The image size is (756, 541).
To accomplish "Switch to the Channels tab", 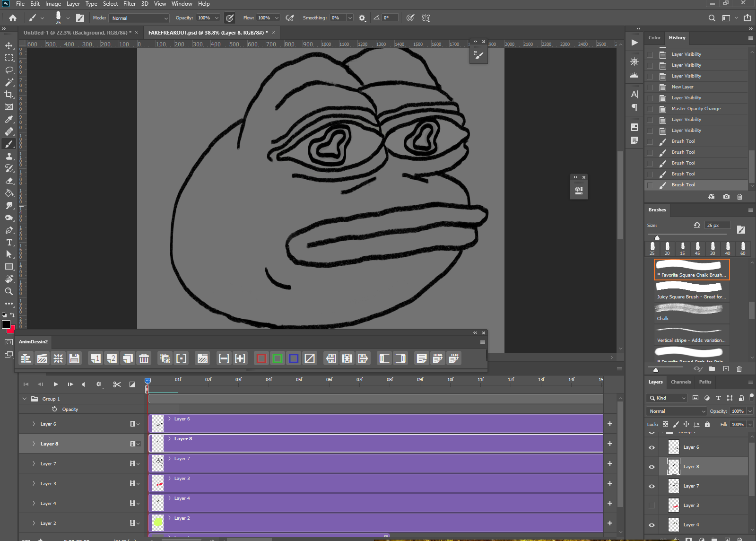I will pos(680,382).
